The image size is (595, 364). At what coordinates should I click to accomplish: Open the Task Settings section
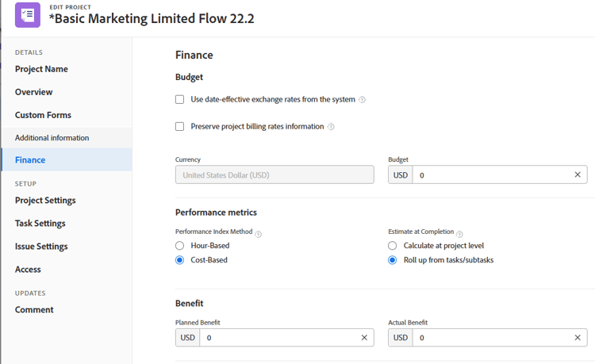point(40,224)
